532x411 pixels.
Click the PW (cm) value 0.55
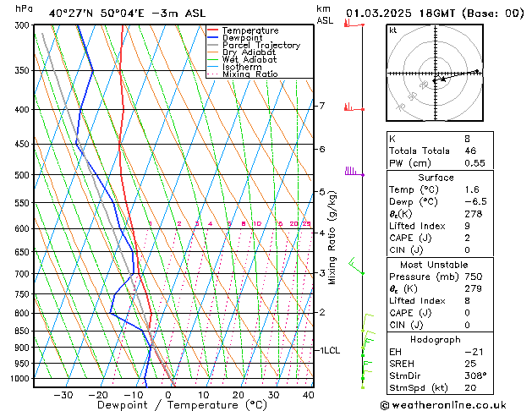(474, 163)
